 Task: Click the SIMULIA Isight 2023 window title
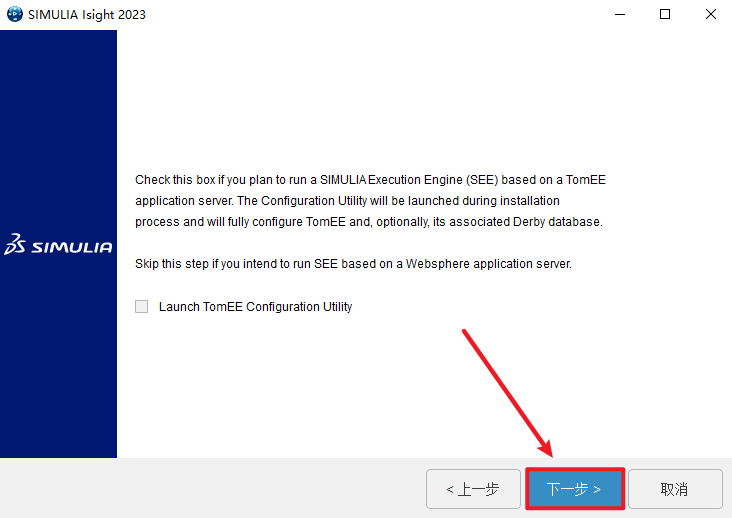coord(87,14)
